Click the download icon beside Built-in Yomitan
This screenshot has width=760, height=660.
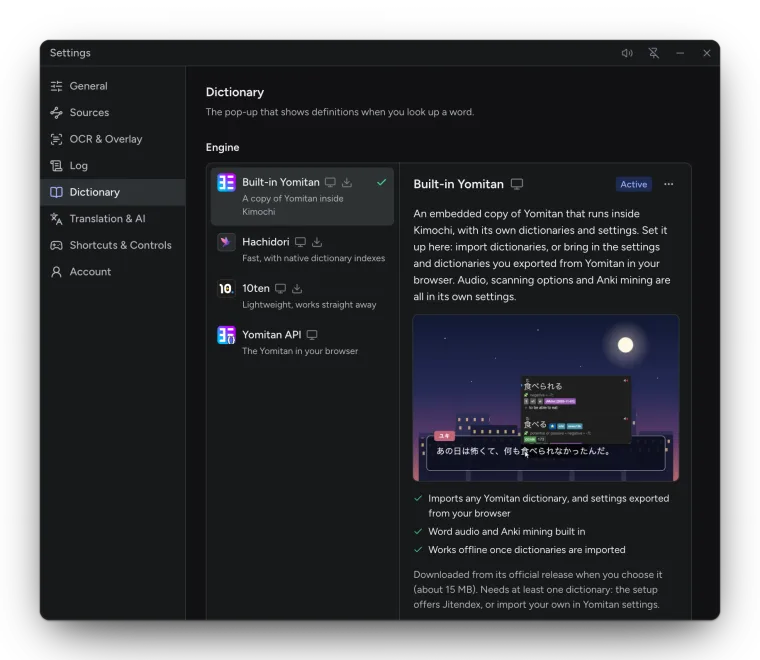pos(347,182)
